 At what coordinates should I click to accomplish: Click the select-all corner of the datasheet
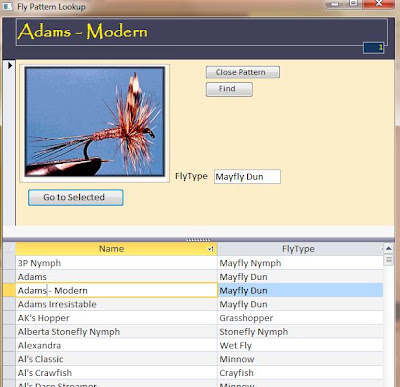coord(9,249)
